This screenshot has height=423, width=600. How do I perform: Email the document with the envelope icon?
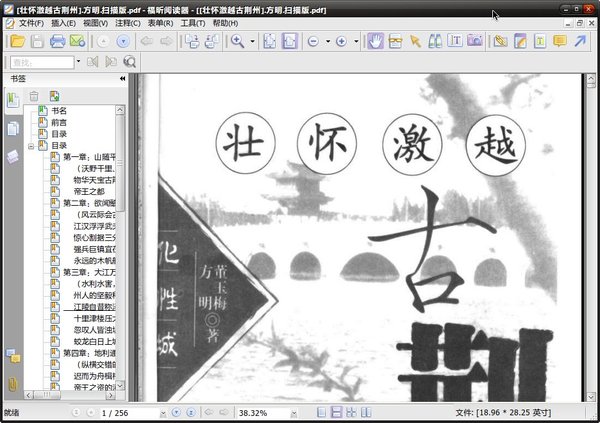point(78,41)
